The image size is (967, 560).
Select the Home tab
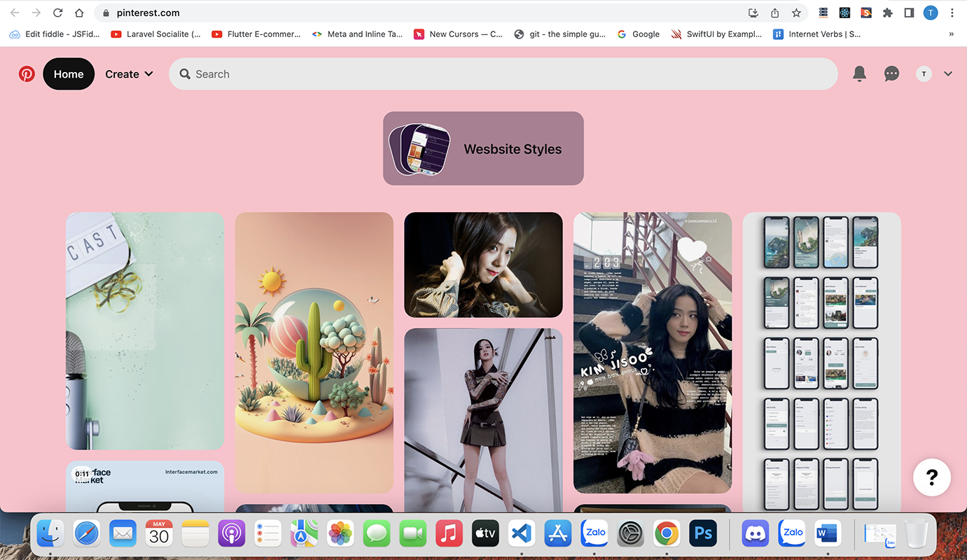tap(68, 73)
